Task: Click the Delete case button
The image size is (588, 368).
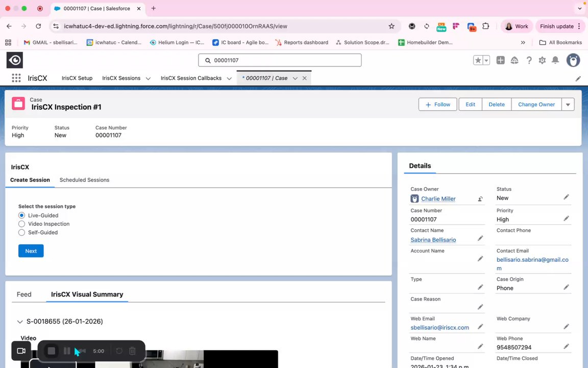Action: tap(497, 104)
